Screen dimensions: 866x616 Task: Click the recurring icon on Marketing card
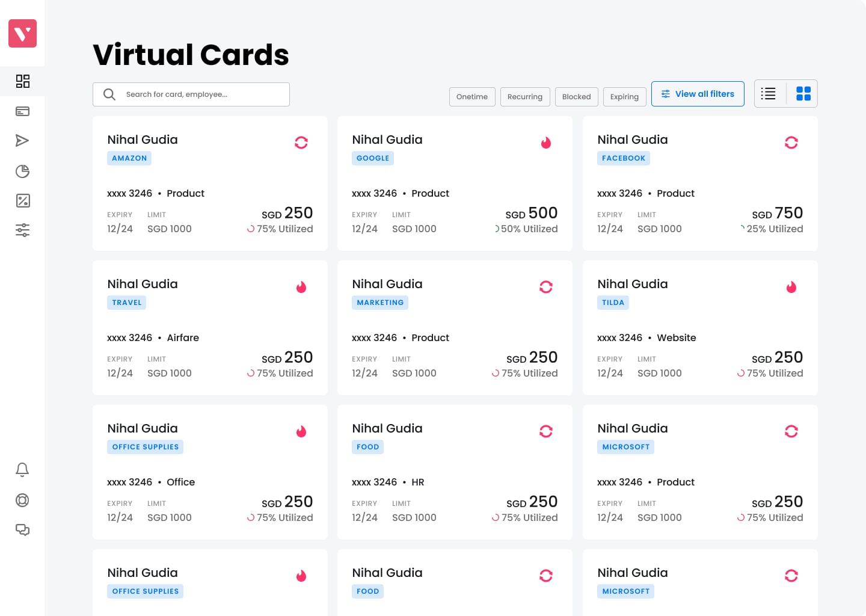pyautogui.click(x=546, y=287)
